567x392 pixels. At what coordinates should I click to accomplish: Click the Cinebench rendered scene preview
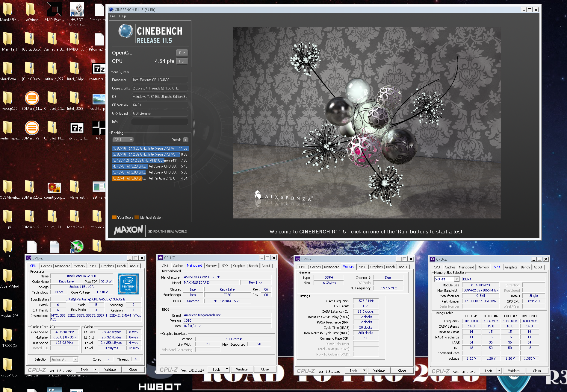[367, 123]
